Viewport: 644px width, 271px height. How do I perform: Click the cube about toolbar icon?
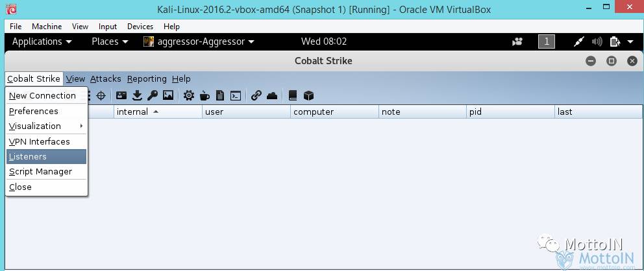point(308,95)
